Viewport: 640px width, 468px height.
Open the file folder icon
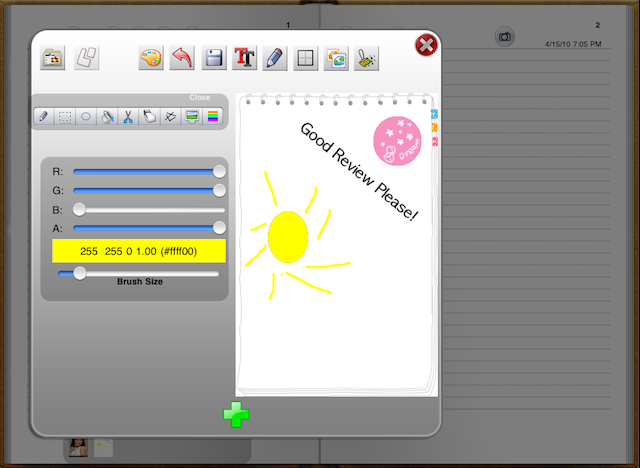[52, 58]
